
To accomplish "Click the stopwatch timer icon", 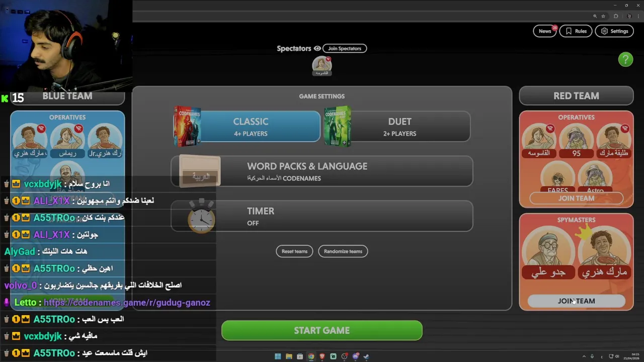I will click(x=201, y=216).
